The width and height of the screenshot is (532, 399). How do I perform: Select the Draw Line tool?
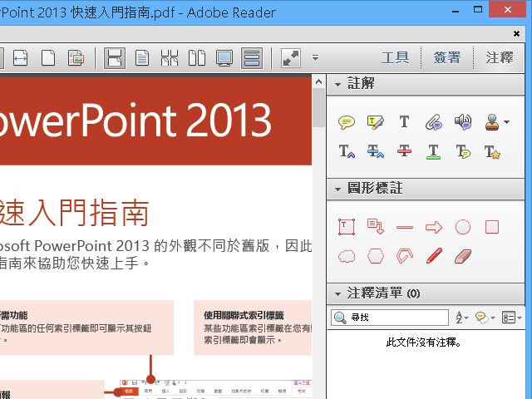coord(405,227)
